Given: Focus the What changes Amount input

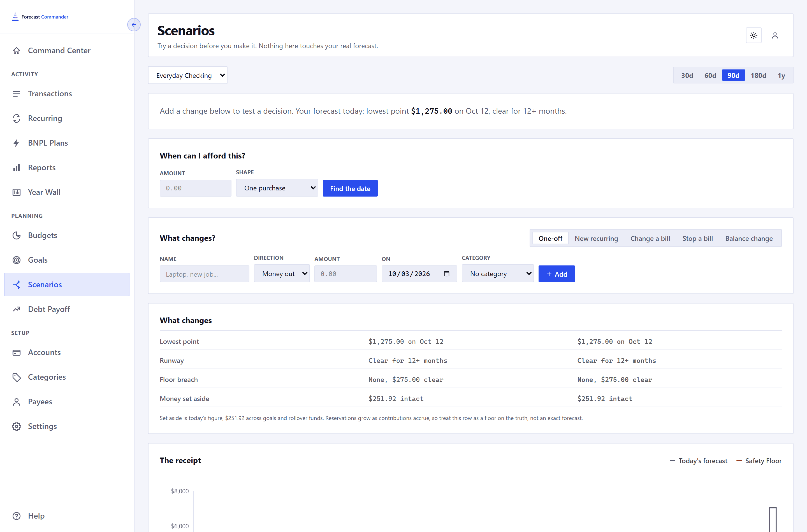Looking at the screenshot, I should (345, 274).
